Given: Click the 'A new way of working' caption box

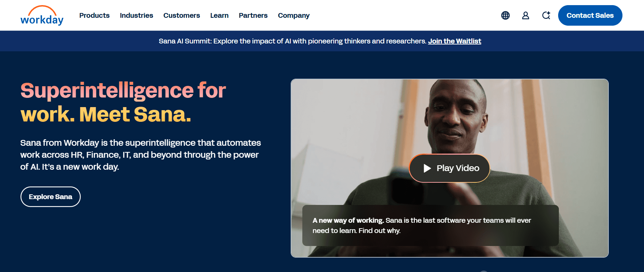Looking at the screenshot, I should (x=430, y=225).
